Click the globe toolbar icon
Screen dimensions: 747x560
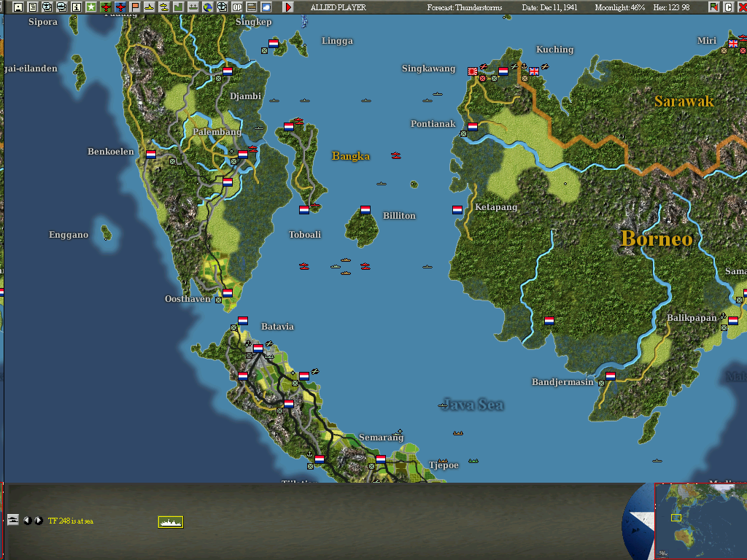coord(208,7)
